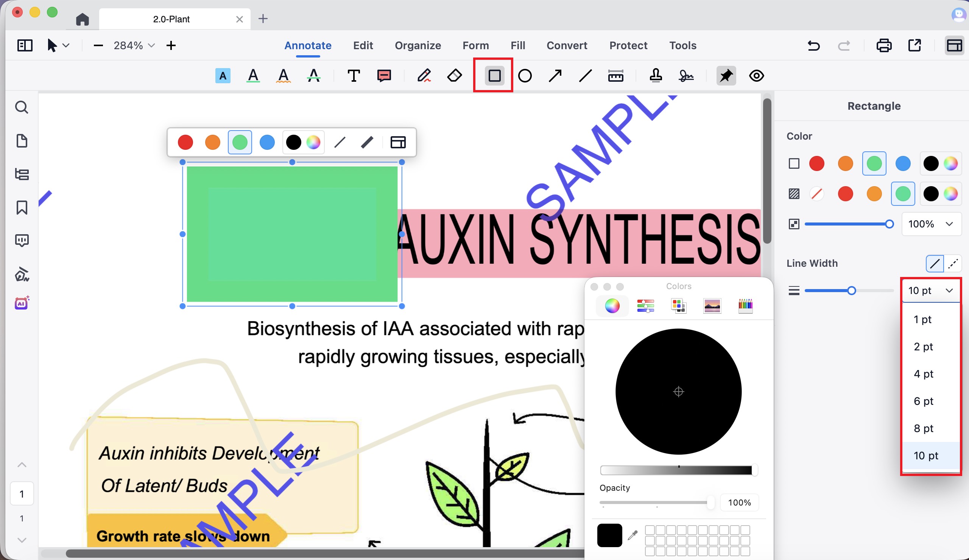Switch to the Convert tab

(x=567, y=45)
